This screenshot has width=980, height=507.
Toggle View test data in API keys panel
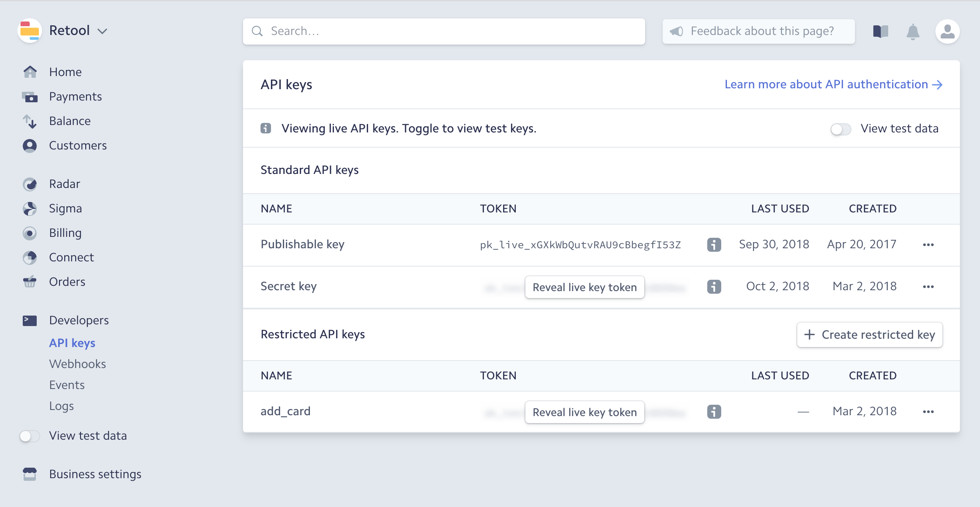tap(841, 129)
